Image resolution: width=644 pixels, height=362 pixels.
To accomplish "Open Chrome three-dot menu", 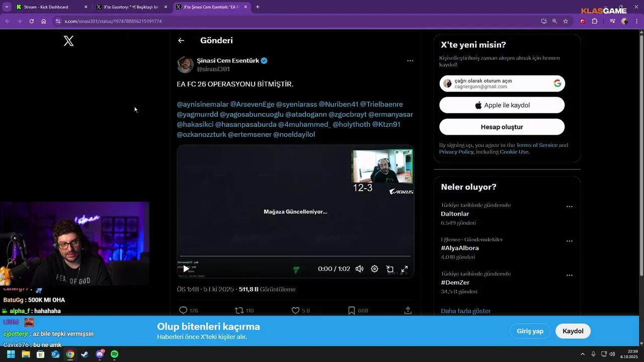I will 636,21.
